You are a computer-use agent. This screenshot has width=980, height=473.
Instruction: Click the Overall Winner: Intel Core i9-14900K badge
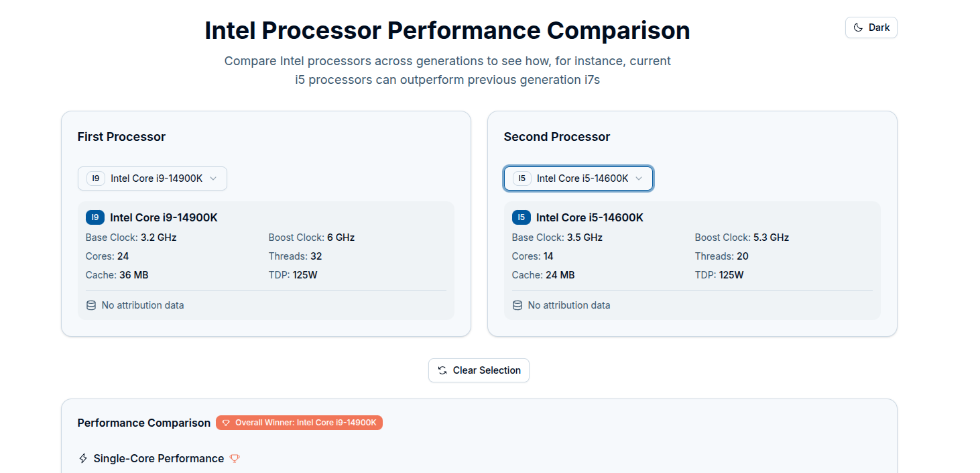click(299, 423)
